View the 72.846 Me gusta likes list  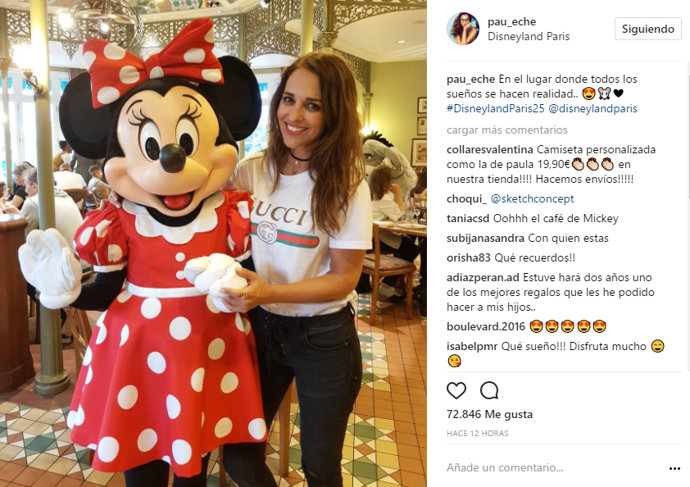(489, 414)
